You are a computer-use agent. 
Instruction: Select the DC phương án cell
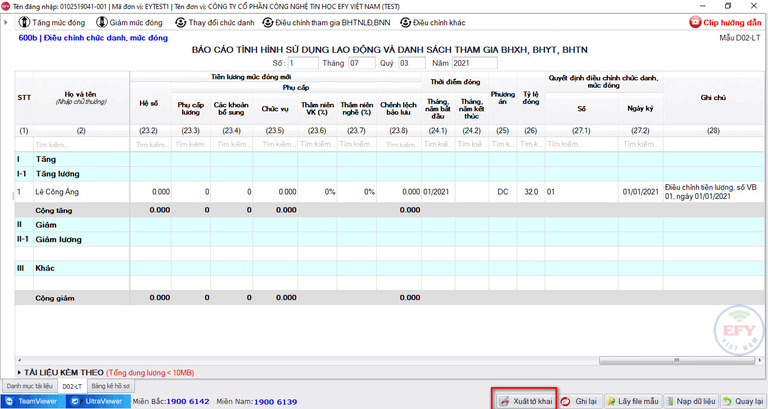point(503,192)
